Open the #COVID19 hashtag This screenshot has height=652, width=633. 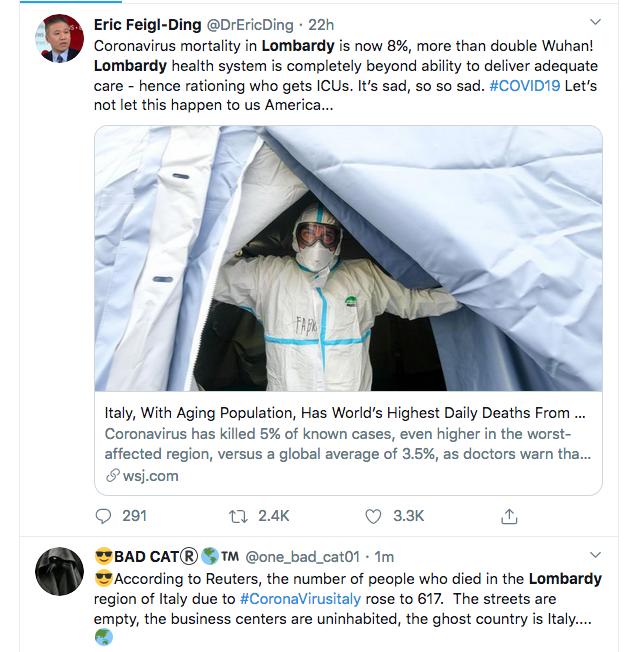point(525,86)
